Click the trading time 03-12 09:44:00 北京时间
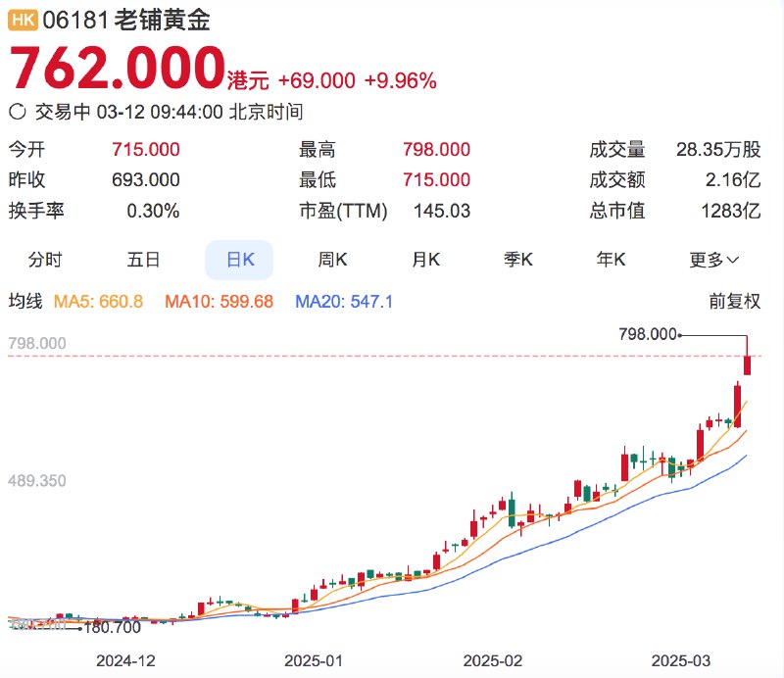Screen dimensions: 784x678 click(200, 112)
